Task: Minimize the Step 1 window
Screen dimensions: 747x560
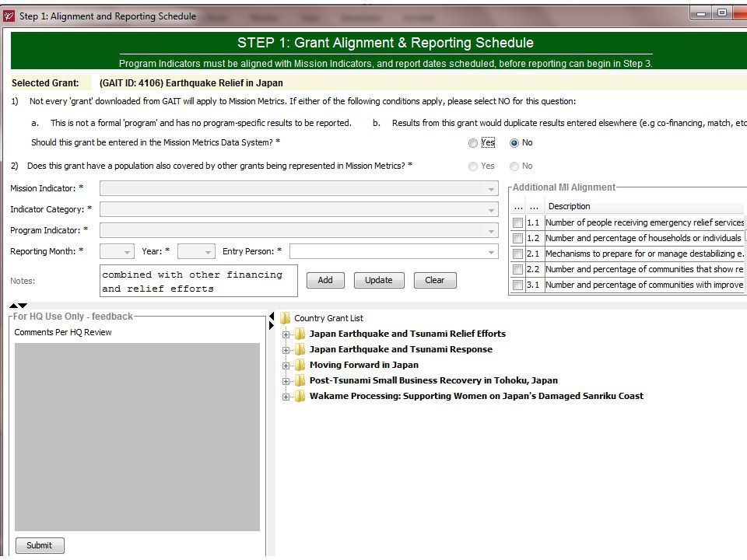Action: [701, 13]
